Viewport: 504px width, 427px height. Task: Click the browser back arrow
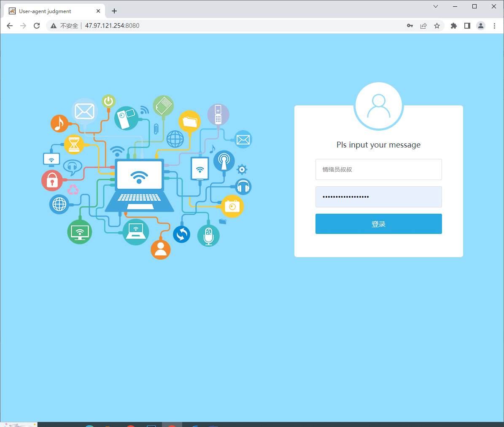click(10, 26)
